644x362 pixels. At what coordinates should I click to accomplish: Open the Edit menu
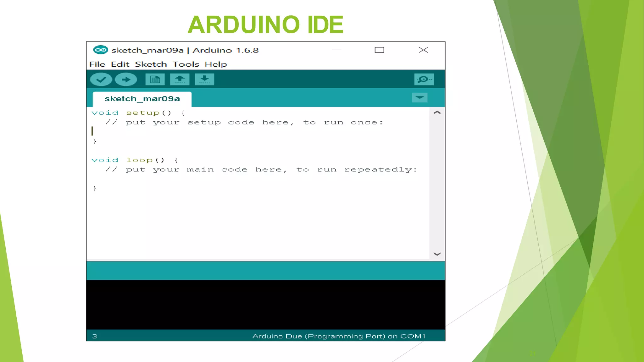[x=120, y=64]
